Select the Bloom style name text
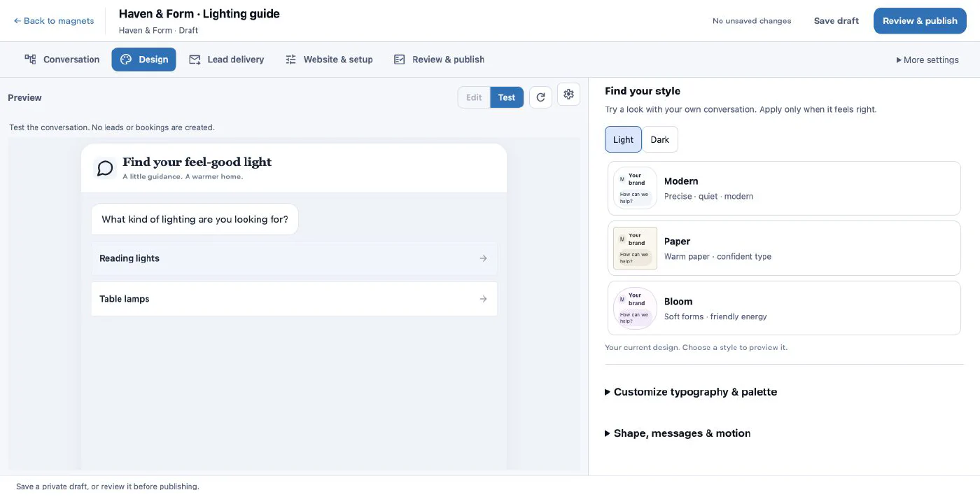Image resolution: width=980 pixels, height=497 pixels. click(x=678, y=302)
